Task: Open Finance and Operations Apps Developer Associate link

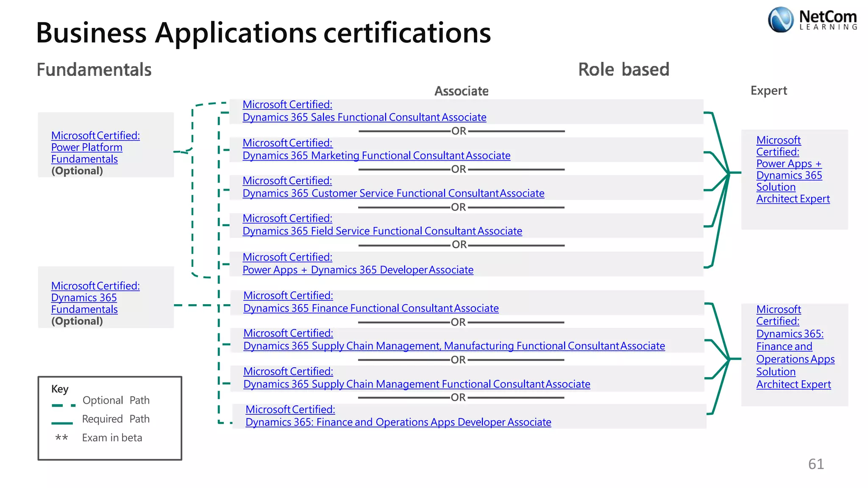Action: (x=398, y=416)
